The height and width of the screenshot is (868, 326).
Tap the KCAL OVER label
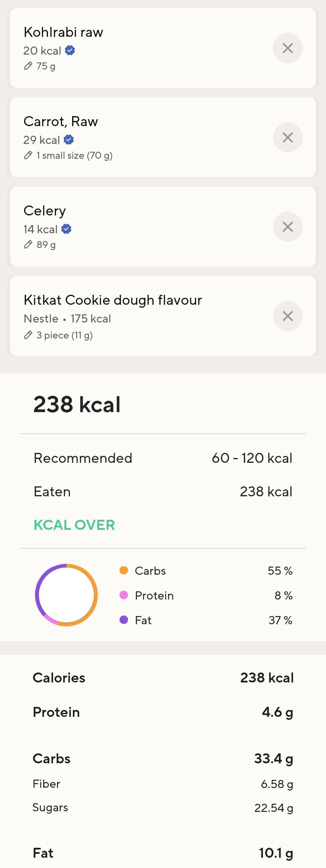74,525
